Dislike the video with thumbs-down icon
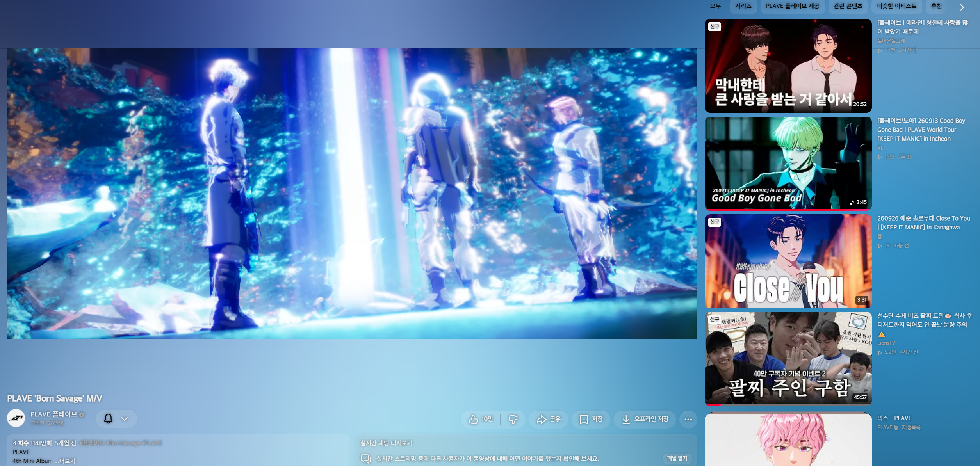980x466 pixels. click(x=513, y=419)
